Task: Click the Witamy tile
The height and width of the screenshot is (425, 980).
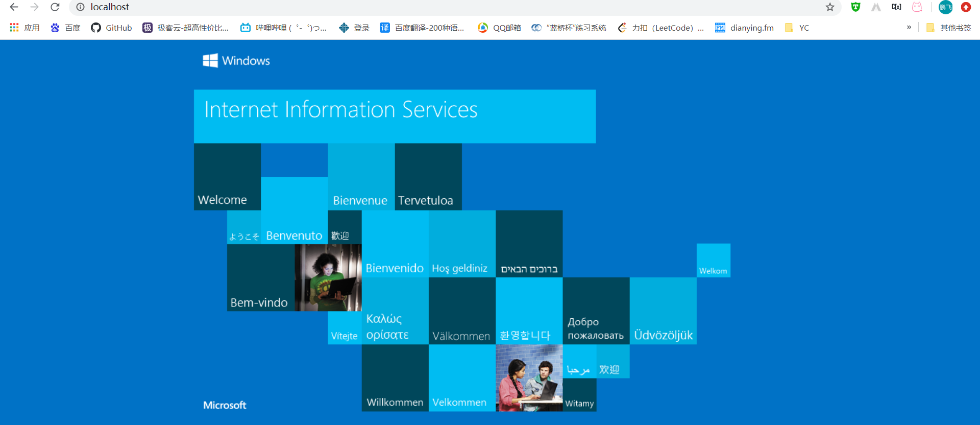Action: 579,395
